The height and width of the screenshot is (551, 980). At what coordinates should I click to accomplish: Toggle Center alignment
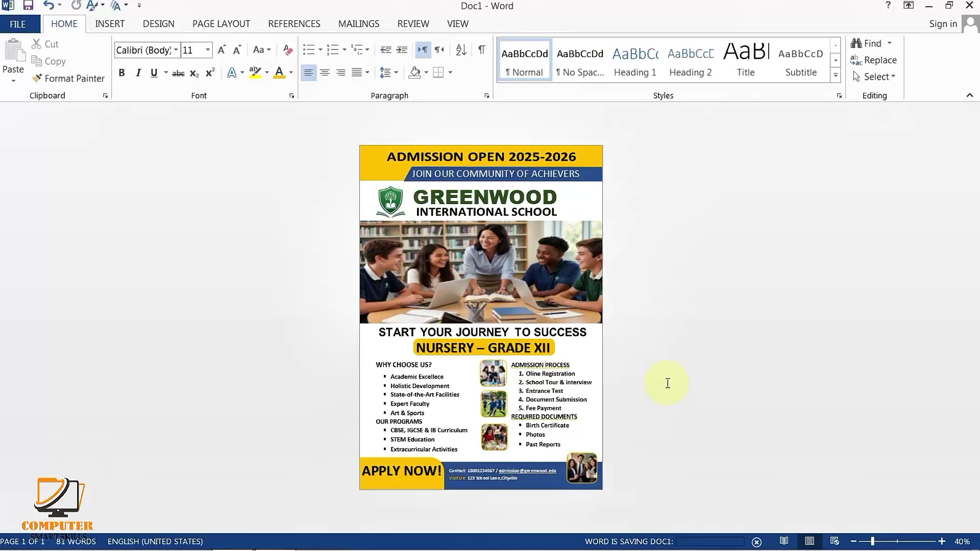[x=325, y=73]
